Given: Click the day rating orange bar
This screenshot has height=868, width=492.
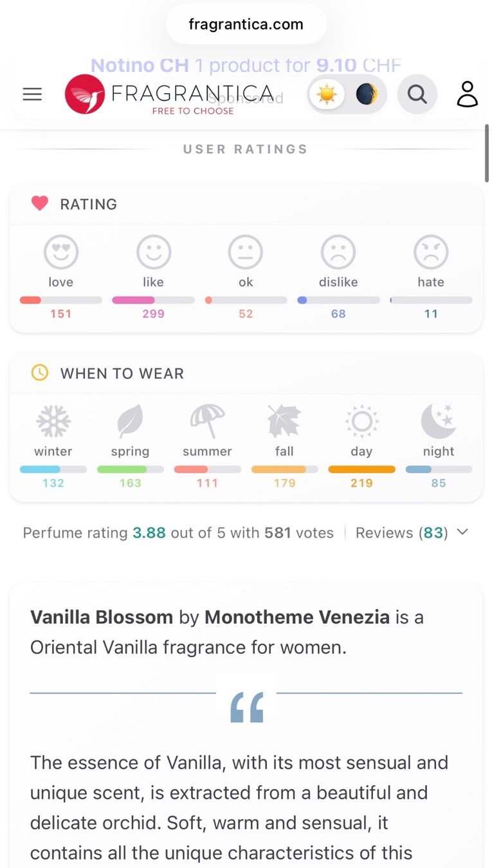Looking at the screenshot, I should point(361,469).
